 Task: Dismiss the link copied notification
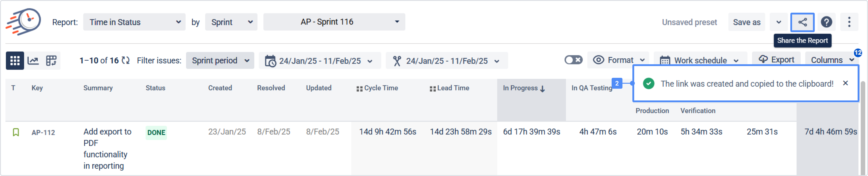click(x=845, y=83)
